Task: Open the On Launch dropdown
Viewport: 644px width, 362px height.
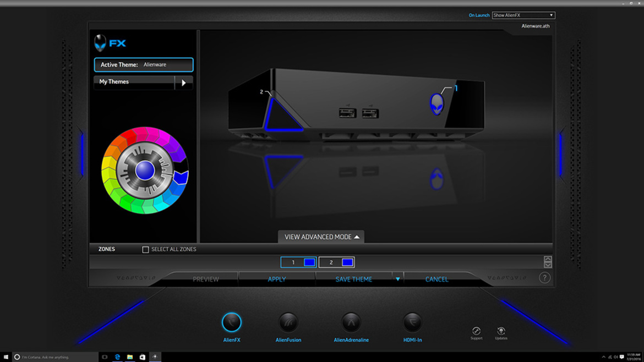Action: point(523,15)
